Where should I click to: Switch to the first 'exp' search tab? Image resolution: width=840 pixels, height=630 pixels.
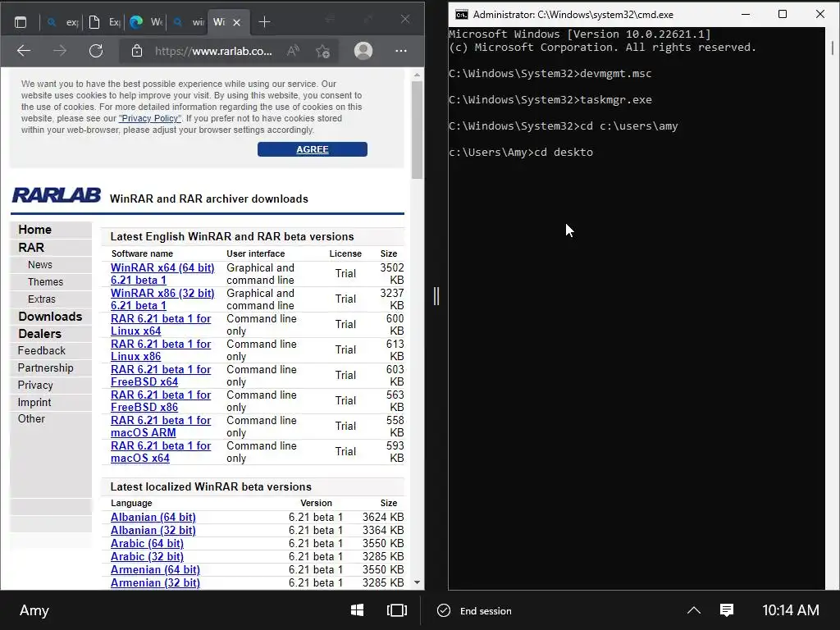pos(62,22)
